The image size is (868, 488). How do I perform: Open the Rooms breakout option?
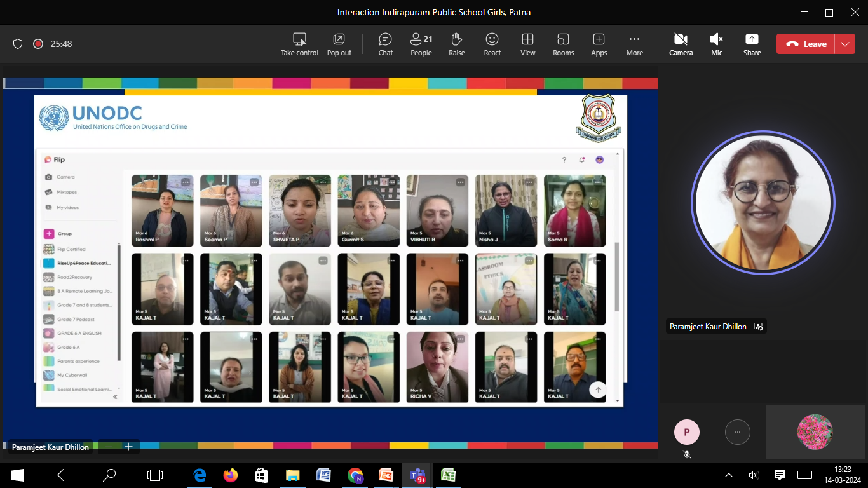click(563, 44)
